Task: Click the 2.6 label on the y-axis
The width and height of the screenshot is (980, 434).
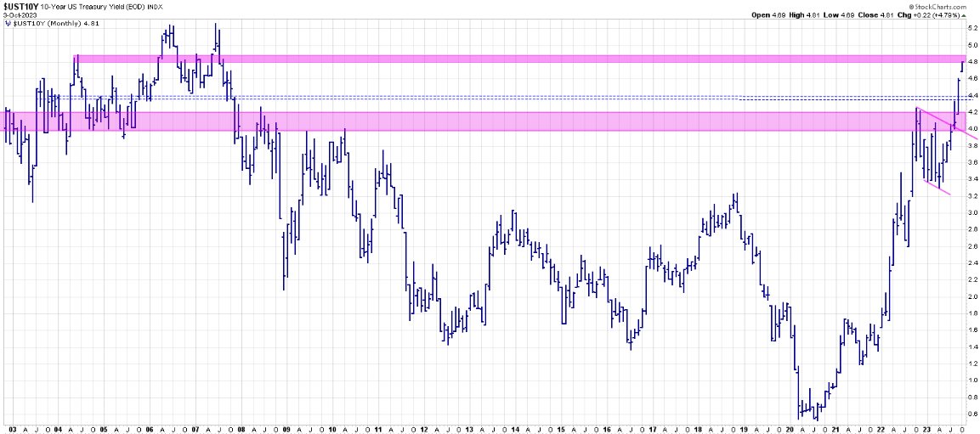Action: pyautogui.click(x=972, y=246)
